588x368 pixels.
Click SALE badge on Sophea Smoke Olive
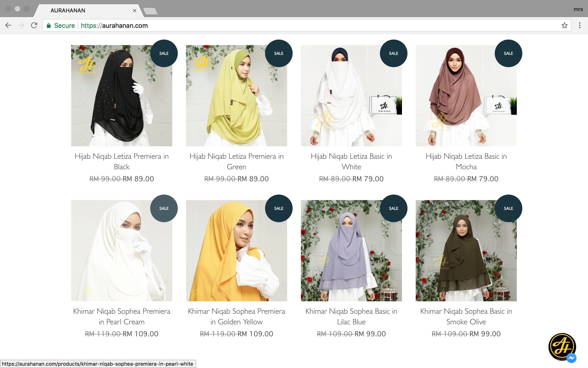(509, 208)
